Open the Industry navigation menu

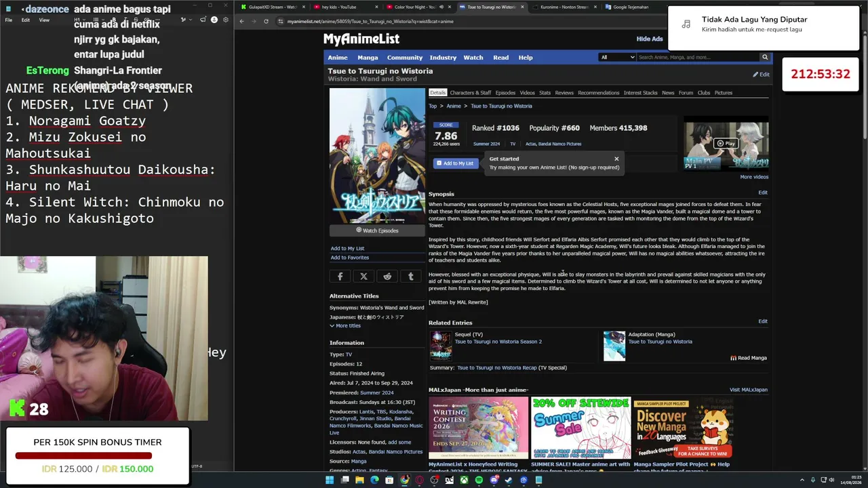[x=443, y=58]
